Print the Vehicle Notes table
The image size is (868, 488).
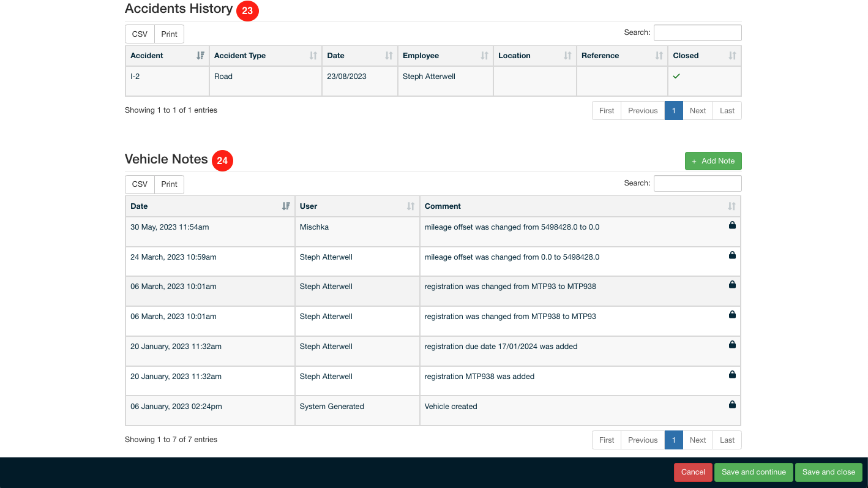coord(169,184)
